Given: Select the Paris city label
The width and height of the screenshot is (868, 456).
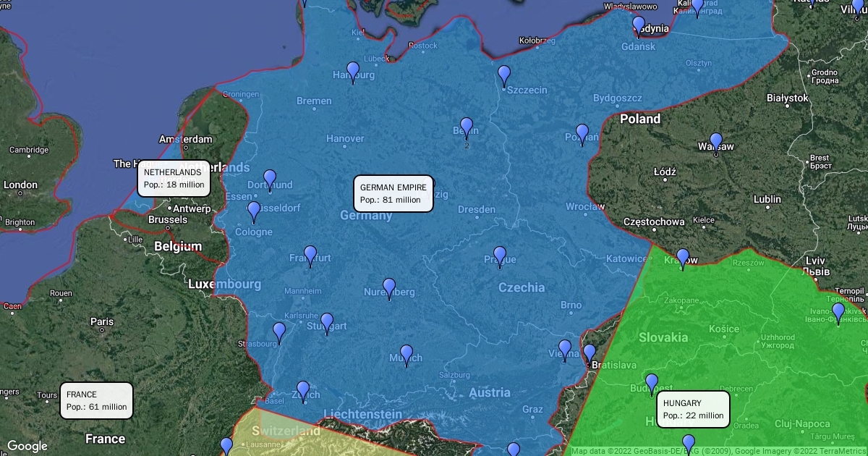Looking at the screenshot, I should (102, 321).
